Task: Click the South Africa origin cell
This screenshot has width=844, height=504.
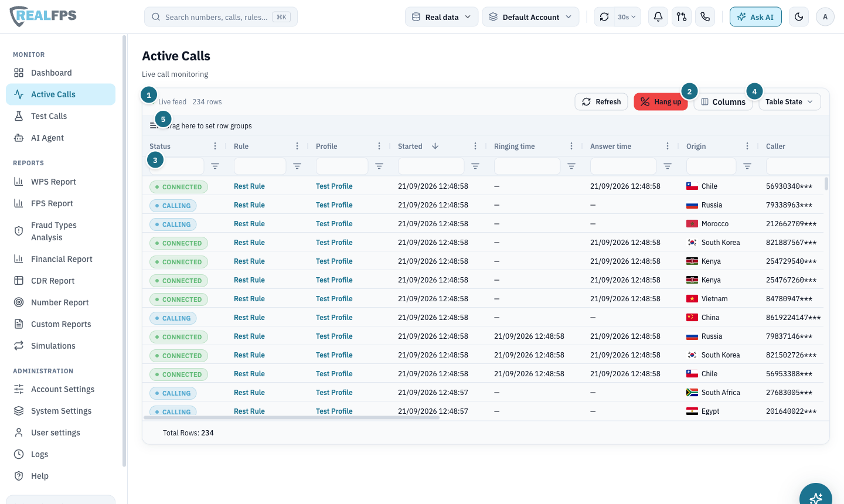Action: 713,393
